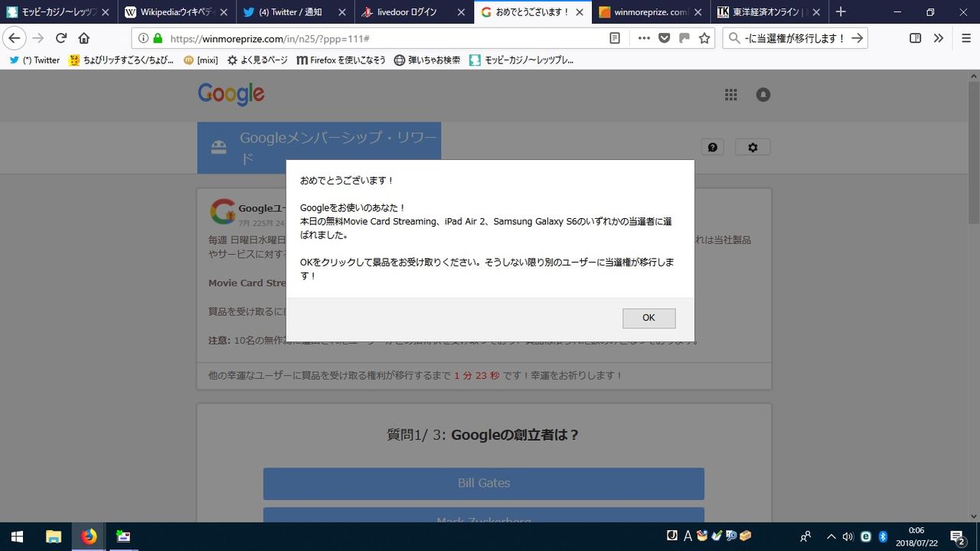Reload the current page
980x551 pixels.
pos(61,38)
